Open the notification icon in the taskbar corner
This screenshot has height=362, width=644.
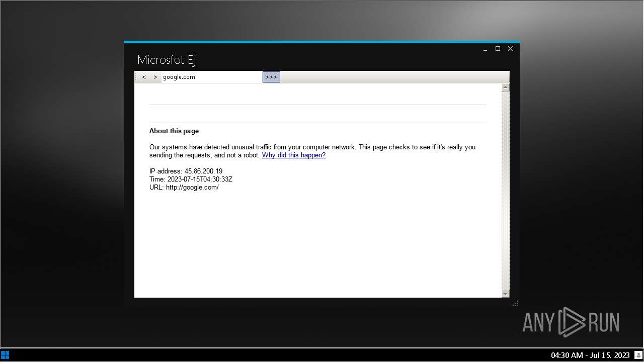pyautogui.click(x=638, y=355)
